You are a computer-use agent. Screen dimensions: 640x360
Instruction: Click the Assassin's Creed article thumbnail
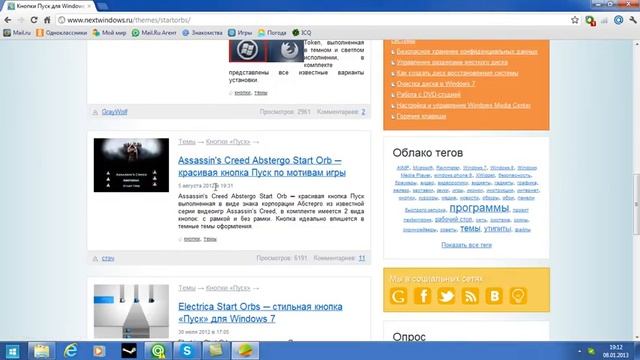pos(131,165)
